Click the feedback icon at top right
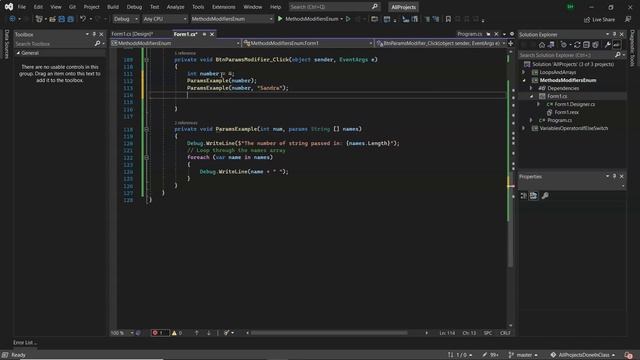This screenshot has height=360, width=640. 628,19
